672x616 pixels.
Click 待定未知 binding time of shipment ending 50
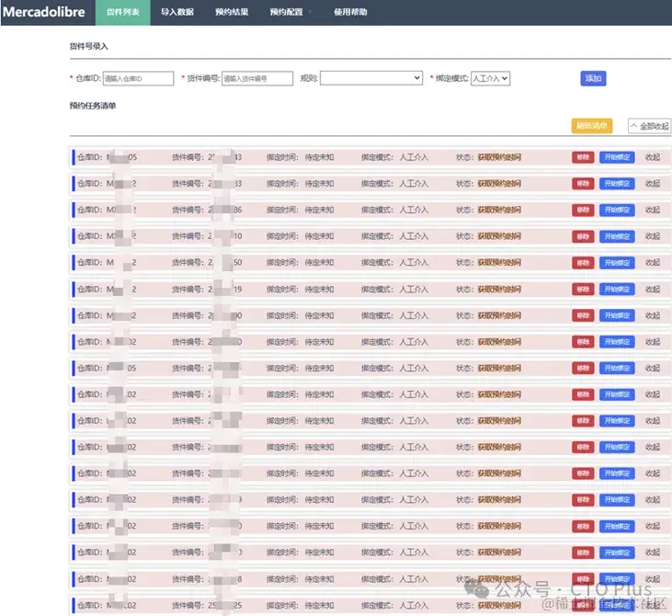click(x=319, y=262)
